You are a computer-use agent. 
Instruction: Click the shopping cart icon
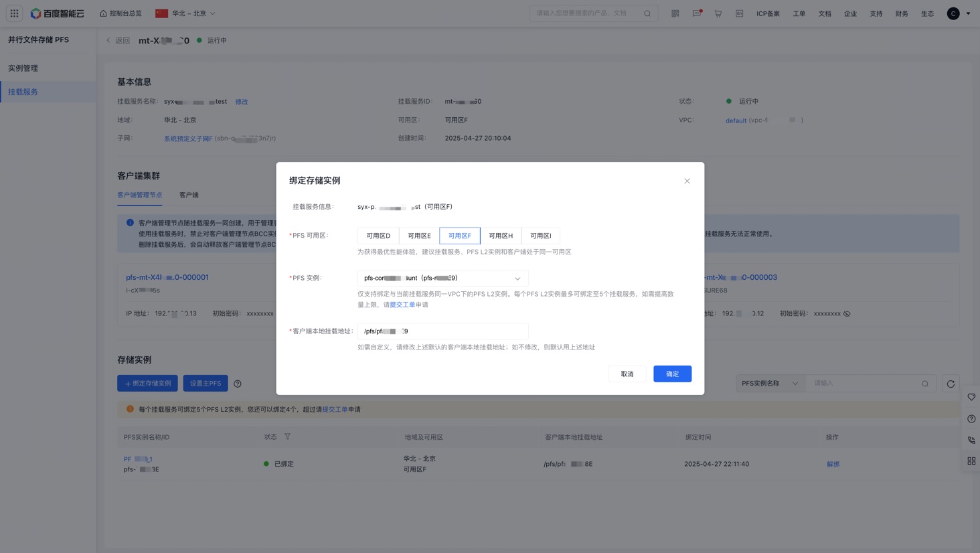(718, 13)
